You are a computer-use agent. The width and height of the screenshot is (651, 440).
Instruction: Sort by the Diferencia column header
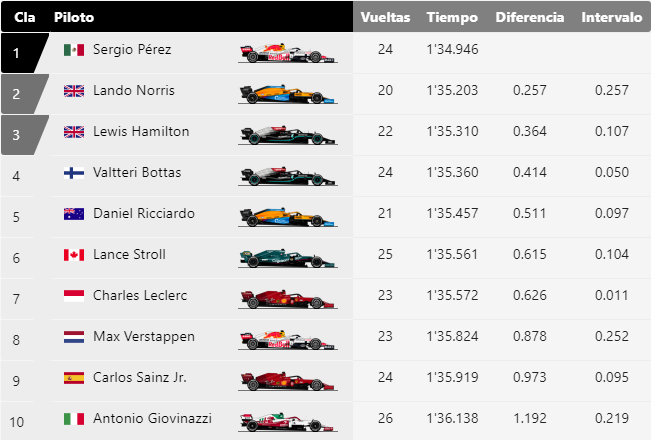click(x=530, y=17)
